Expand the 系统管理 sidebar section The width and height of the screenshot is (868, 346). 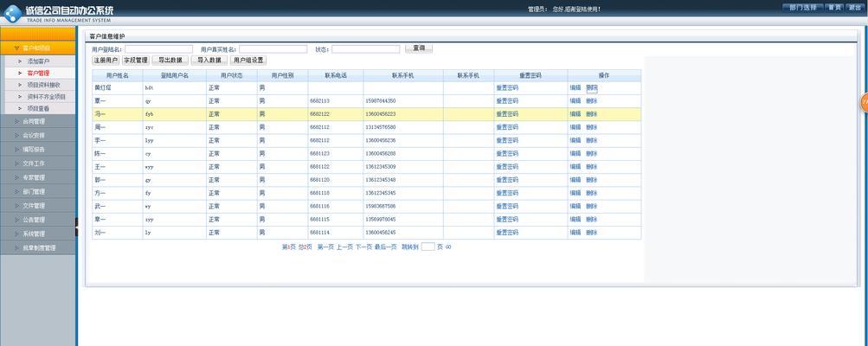coord(37,234)
